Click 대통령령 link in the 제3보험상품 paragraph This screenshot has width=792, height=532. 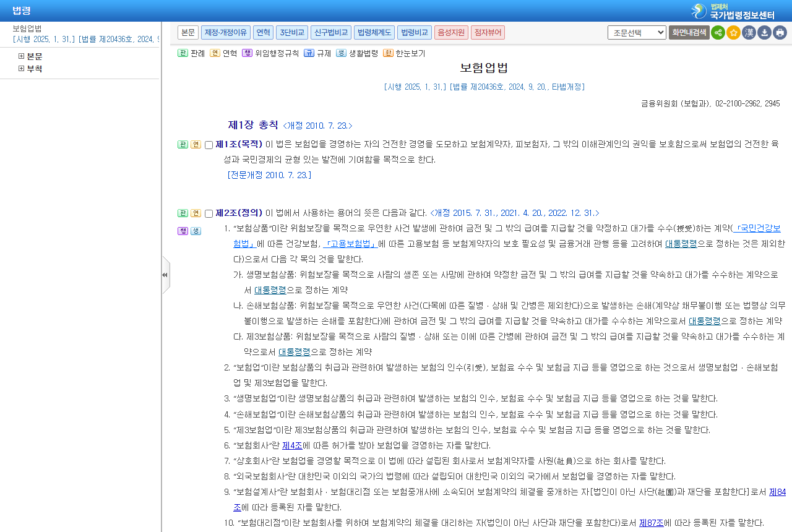[295, 352]
